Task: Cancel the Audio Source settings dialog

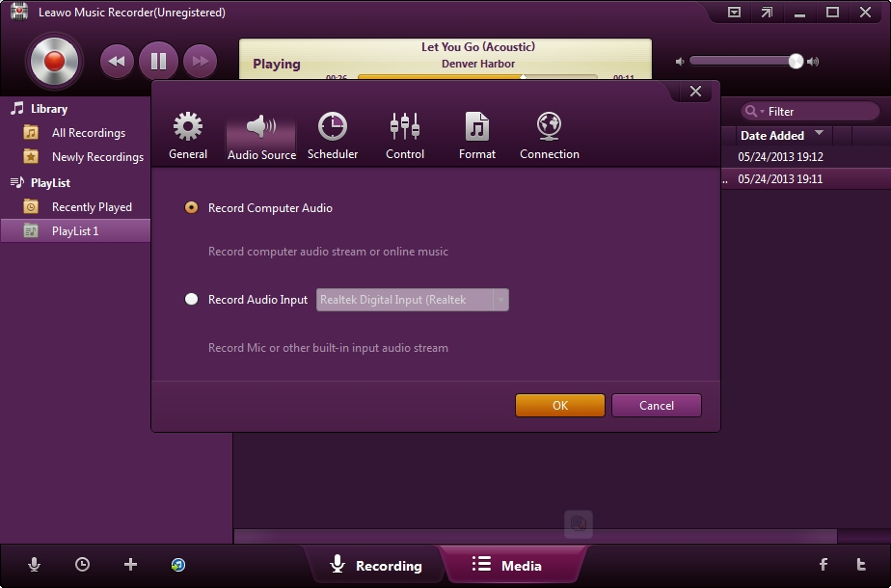Action: pyautogui.click(x=656, y=405)
